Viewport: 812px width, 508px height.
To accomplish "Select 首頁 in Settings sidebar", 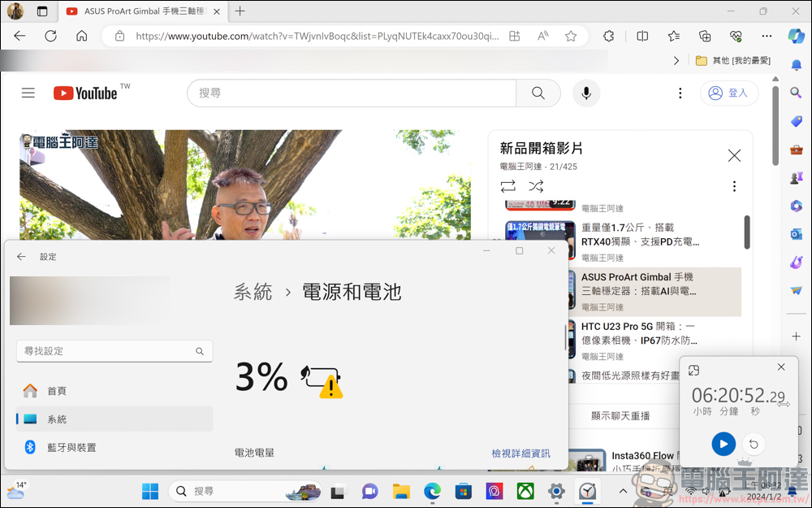I will click(57, 391).
